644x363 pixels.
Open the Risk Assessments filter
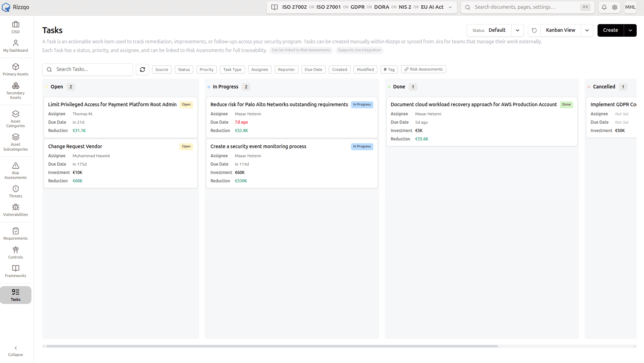point(424,69)
